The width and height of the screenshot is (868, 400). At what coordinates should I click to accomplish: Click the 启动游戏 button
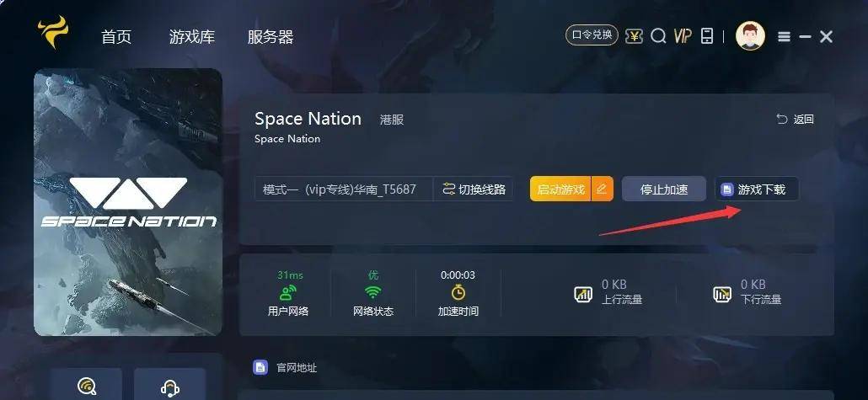point(560,189)
